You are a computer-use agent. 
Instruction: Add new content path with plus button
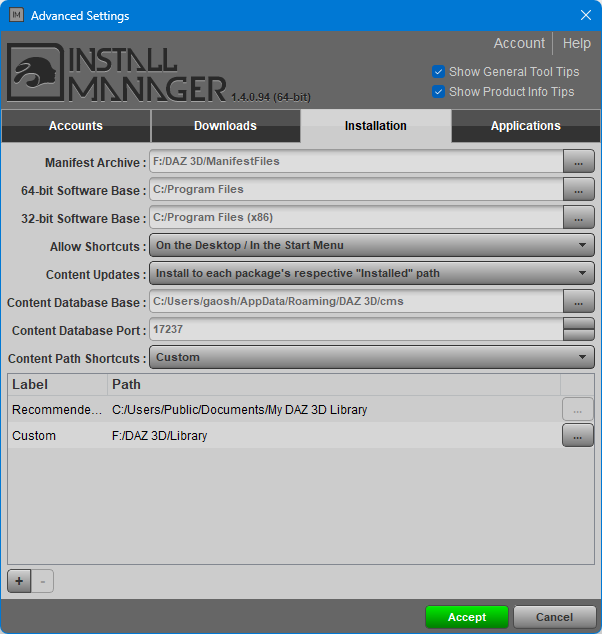(19, 581)
